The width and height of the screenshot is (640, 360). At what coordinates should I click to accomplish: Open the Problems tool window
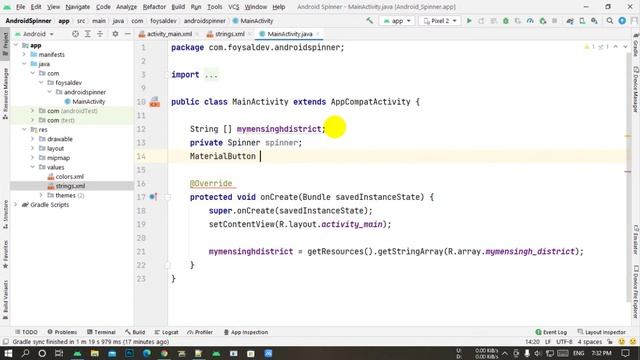pyautogui.click(x=62, y=332)
